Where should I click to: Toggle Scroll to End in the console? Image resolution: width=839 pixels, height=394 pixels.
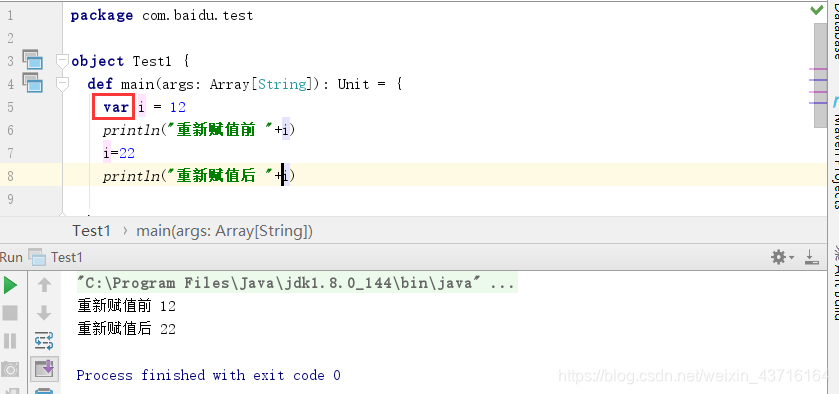coord(44,369)
